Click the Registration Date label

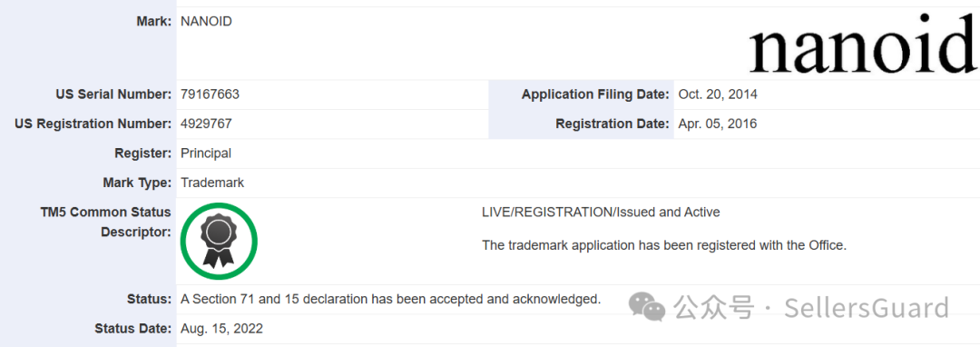pos(612,124)
